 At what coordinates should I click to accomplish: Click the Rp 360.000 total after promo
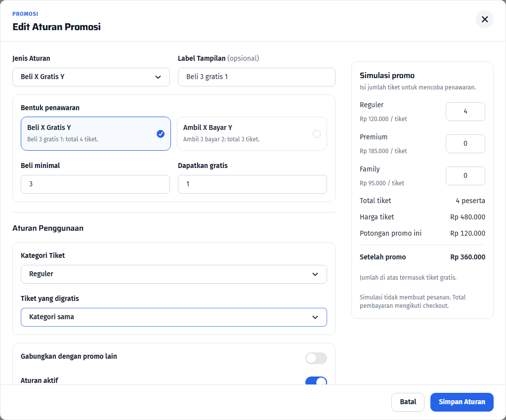point(467,257)
